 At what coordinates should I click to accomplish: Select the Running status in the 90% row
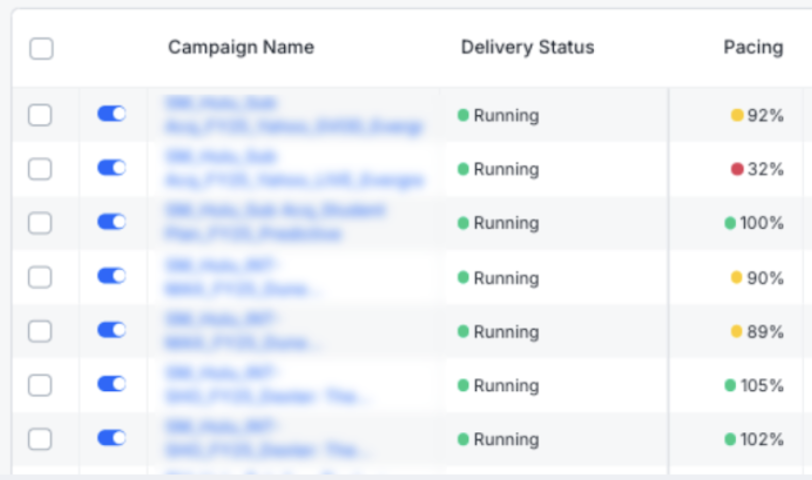[498, 278]
